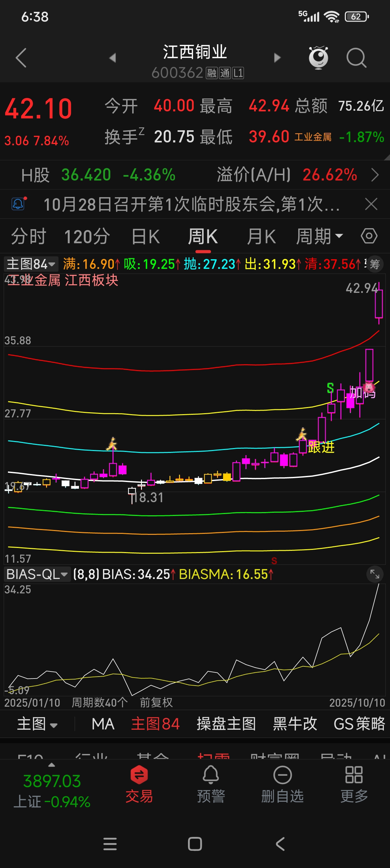Select the 操盘主图 indicator
The height and width of the screenshot is (868, 390).
(x=226, y=724)
